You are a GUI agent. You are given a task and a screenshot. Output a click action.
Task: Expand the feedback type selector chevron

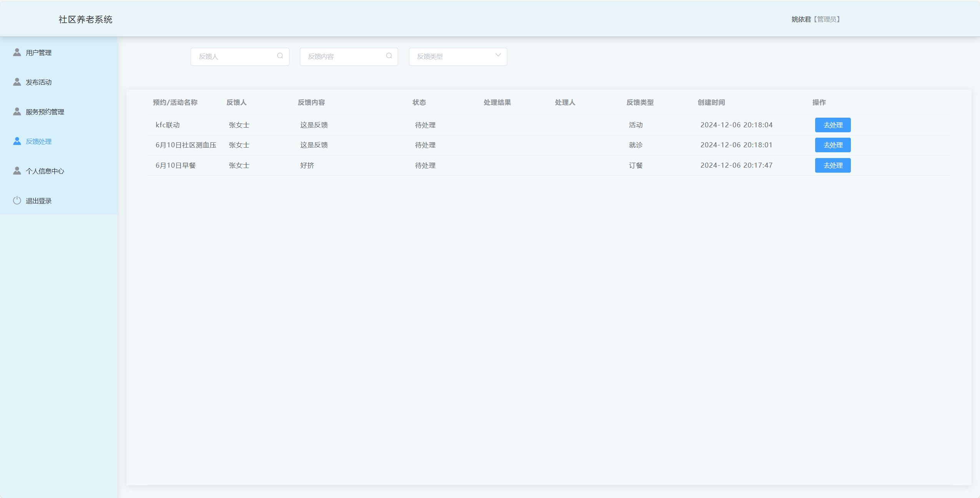click(498, 56)
